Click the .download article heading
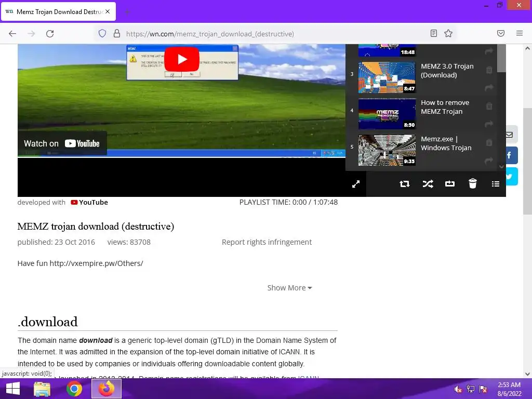The height and width of the screenshot is (399, 532). pyautogui.click(x=48, y=322)
